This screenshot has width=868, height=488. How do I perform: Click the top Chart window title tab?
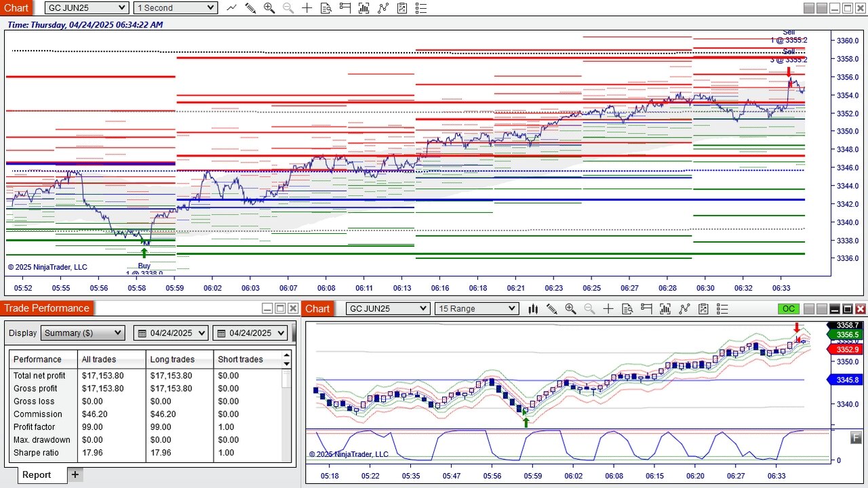point(16,8)
